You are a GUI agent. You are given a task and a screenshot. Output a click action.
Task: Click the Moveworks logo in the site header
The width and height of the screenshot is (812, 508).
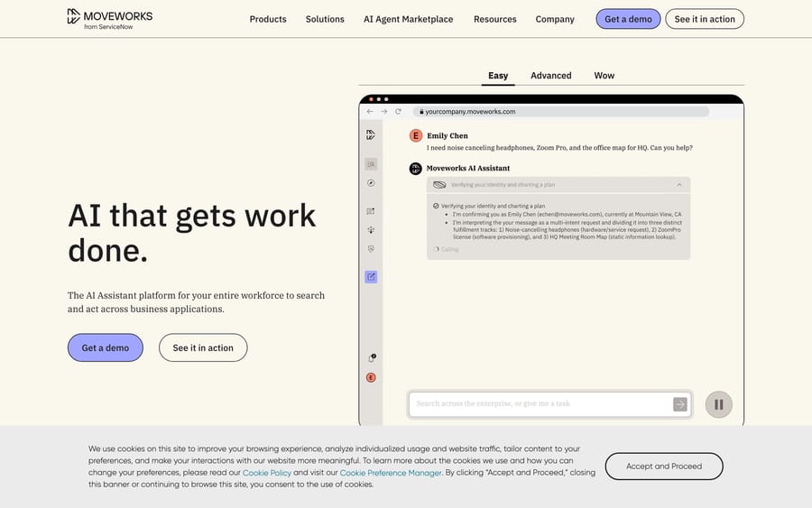(x=110, y=19)
